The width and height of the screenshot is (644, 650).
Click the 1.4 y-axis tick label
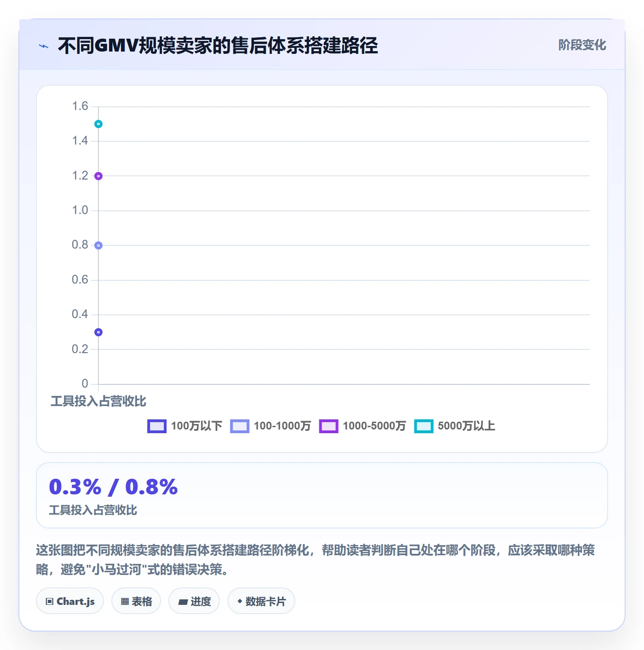point(80,141)
